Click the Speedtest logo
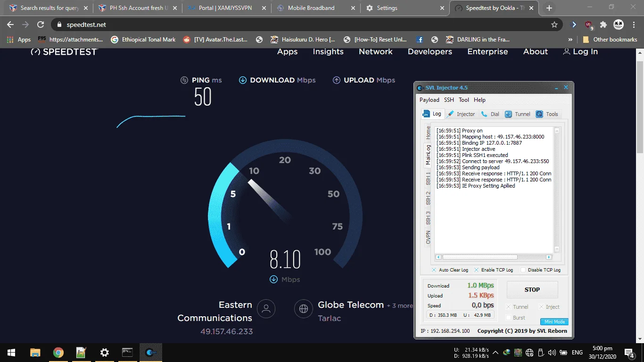644x362 pixels. 64,52
